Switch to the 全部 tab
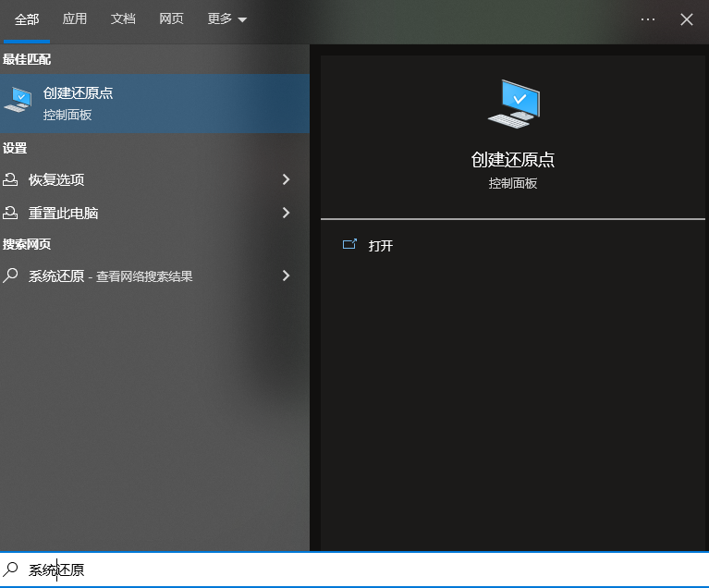 27,19
